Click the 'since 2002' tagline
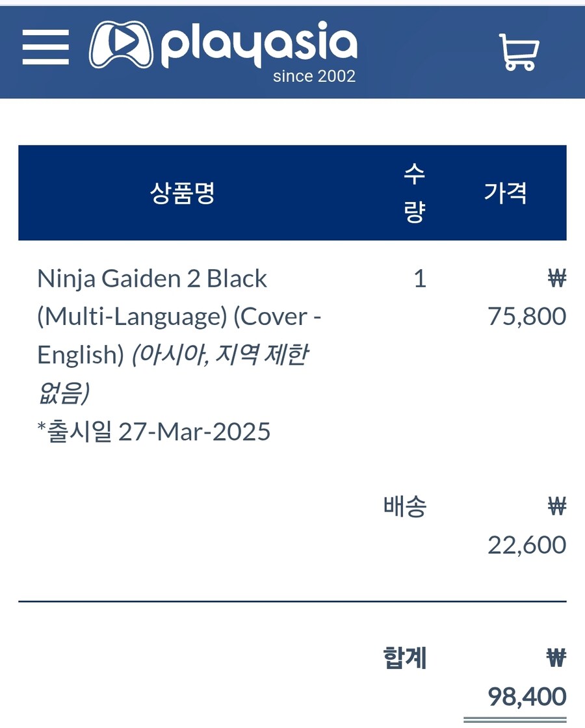Image resolution: width=585 pixels, height=728 pixels. pos(314,77)
